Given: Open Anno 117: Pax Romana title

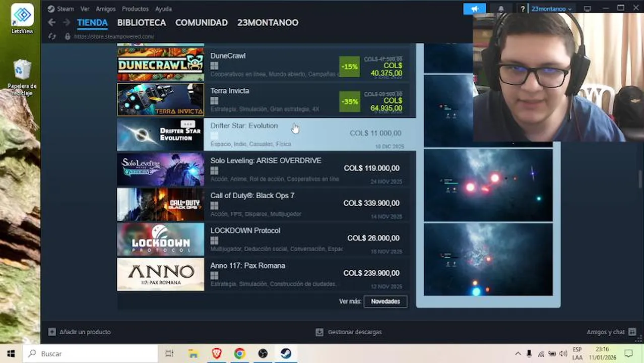Looking at the screenshot, I should click(x=247, y=266).
